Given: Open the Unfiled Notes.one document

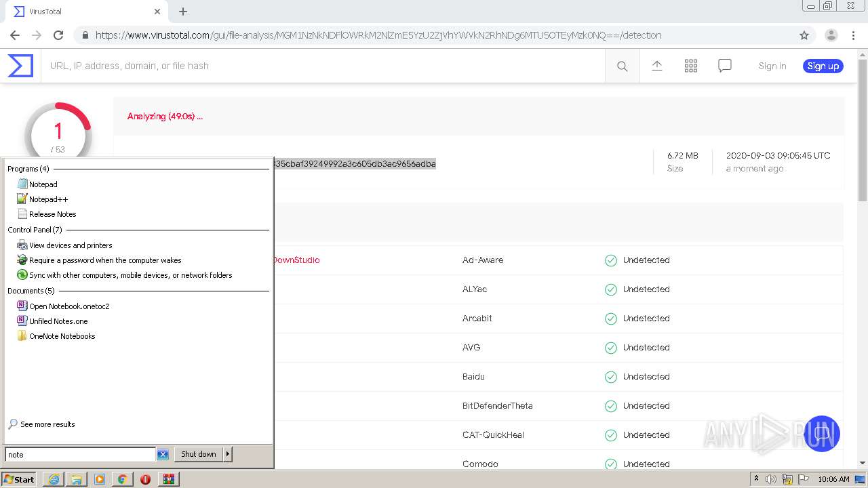Looking at the screenshot, I should (58, 321).
